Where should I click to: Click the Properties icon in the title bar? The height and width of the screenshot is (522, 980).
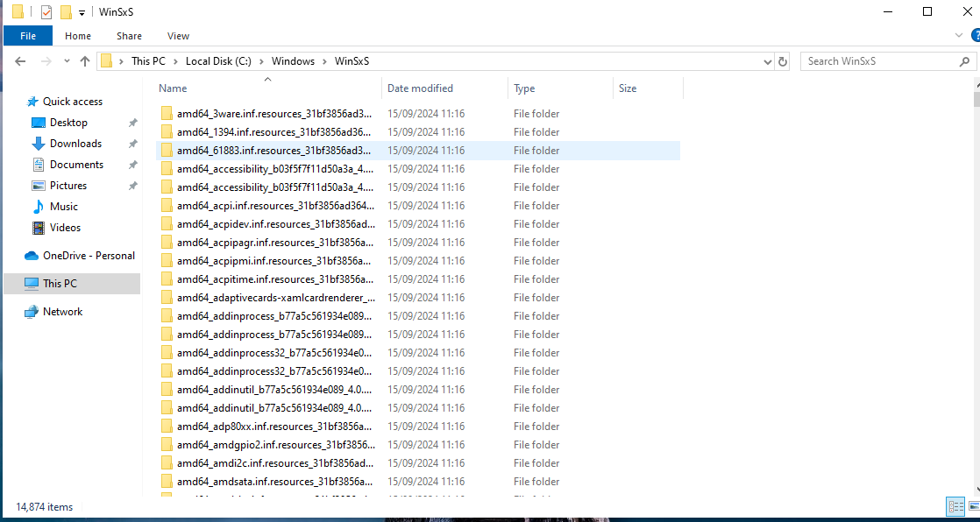[x=46, y=12]
